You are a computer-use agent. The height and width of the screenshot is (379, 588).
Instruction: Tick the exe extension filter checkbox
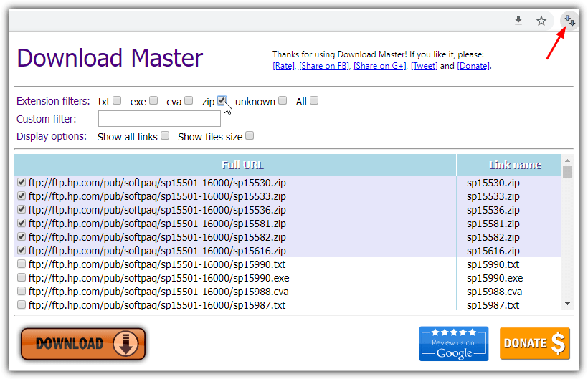pyautogui.click(x=153, y=101)
